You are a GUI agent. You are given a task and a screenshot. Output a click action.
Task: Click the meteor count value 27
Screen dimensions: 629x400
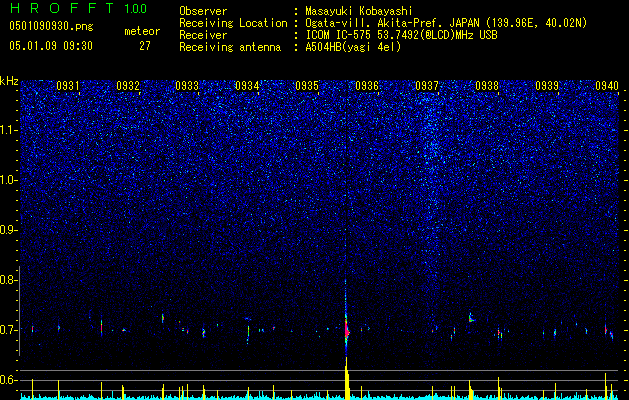click(145, 46)
